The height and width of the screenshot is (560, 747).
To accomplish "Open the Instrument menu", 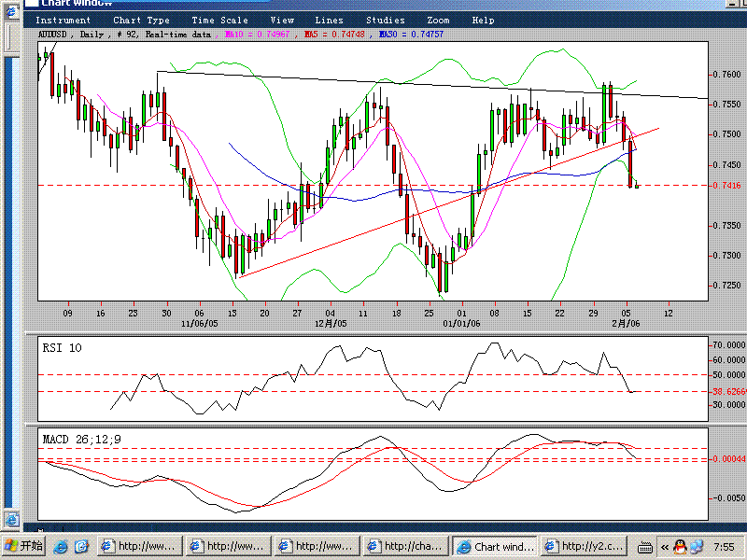I will 64,20.
